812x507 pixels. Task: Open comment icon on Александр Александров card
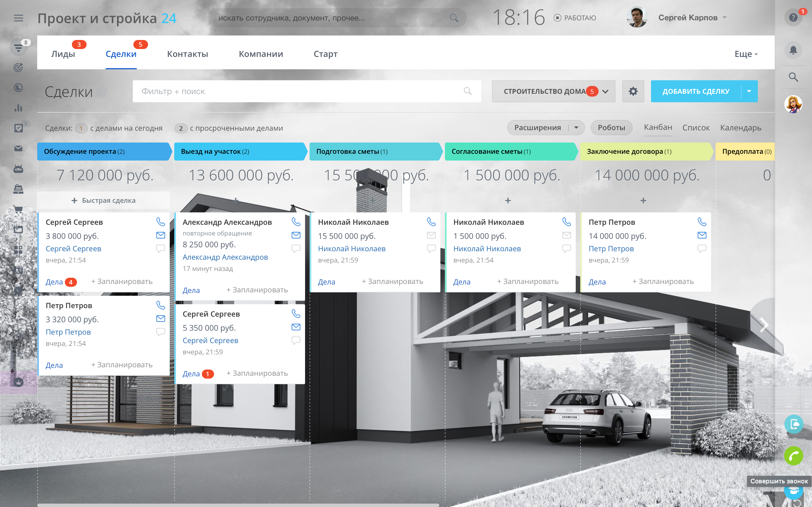[295, 248]
